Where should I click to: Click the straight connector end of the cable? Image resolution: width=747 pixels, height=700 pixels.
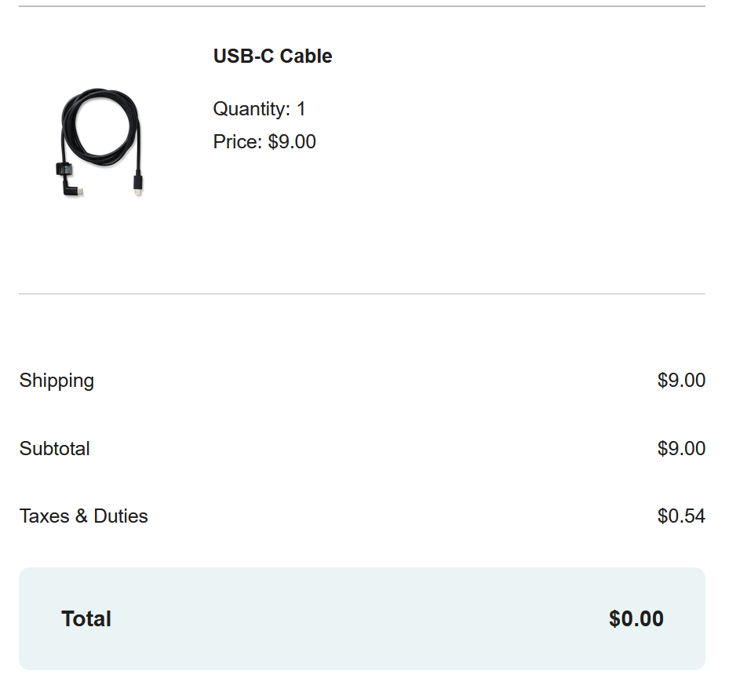pyautogui.click(x=137, y=183)
